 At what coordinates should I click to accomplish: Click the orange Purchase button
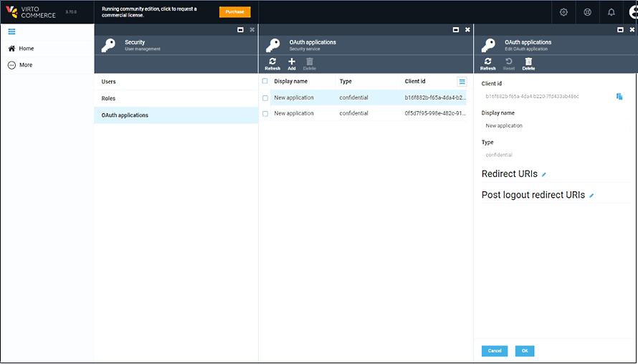(x=234, y=12)
